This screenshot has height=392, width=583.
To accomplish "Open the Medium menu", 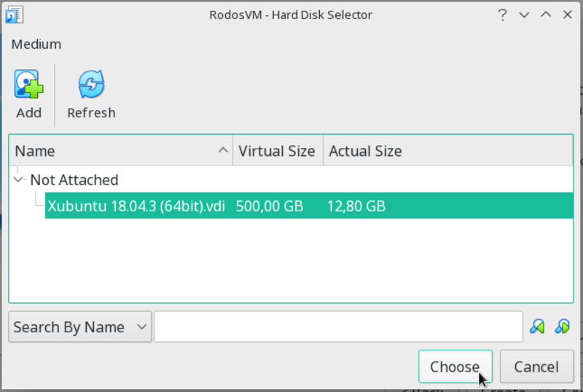I will (36, 44).
